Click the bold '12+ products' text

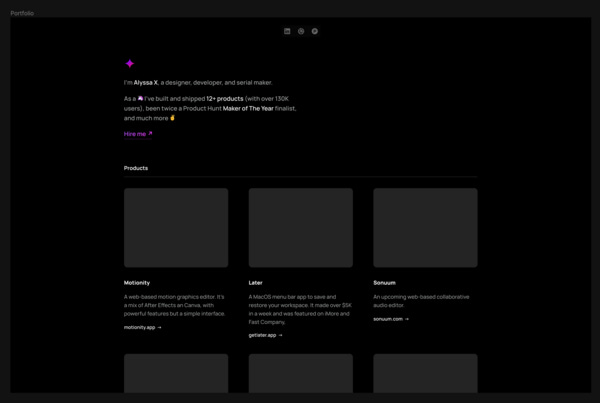click(x=225, y=99)
